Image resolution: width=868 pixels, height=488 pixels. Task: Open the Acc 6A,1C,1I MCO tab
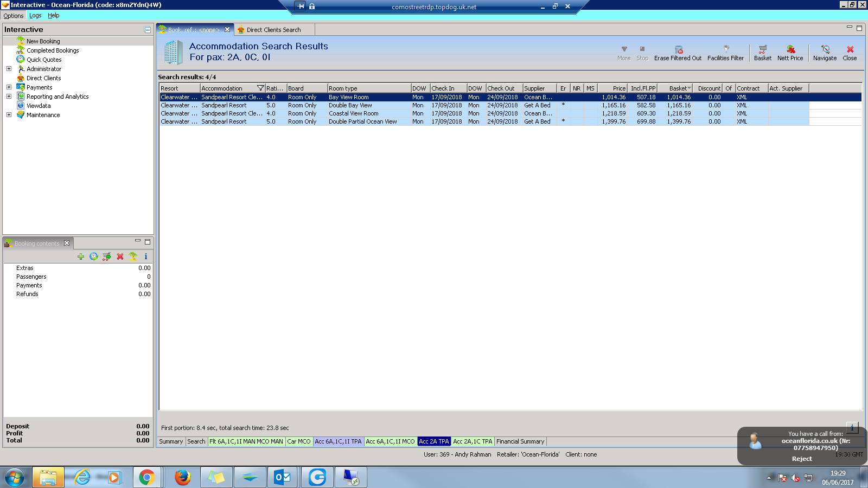pos(390,441)
